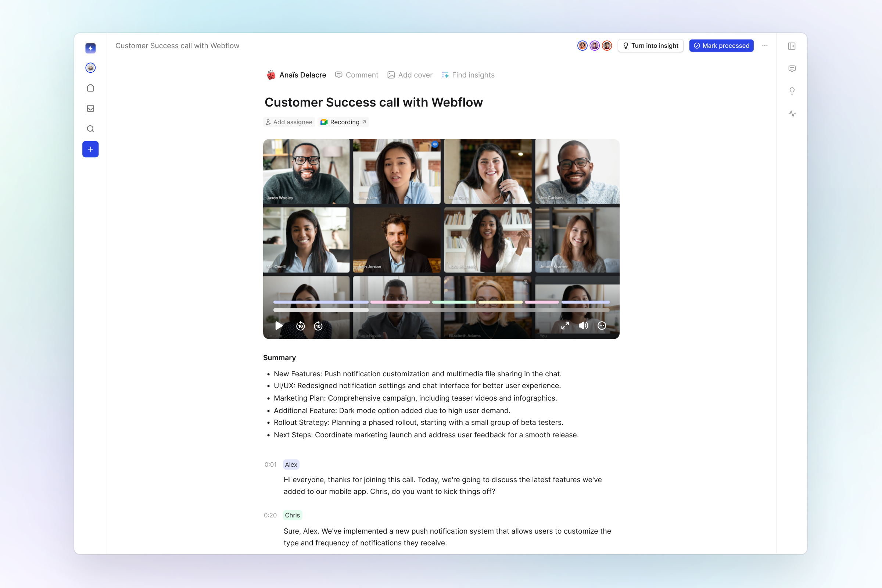Click the yellow speaker segment on timeline
This screenshot has height=588, width=882.
tap(500, 302)
